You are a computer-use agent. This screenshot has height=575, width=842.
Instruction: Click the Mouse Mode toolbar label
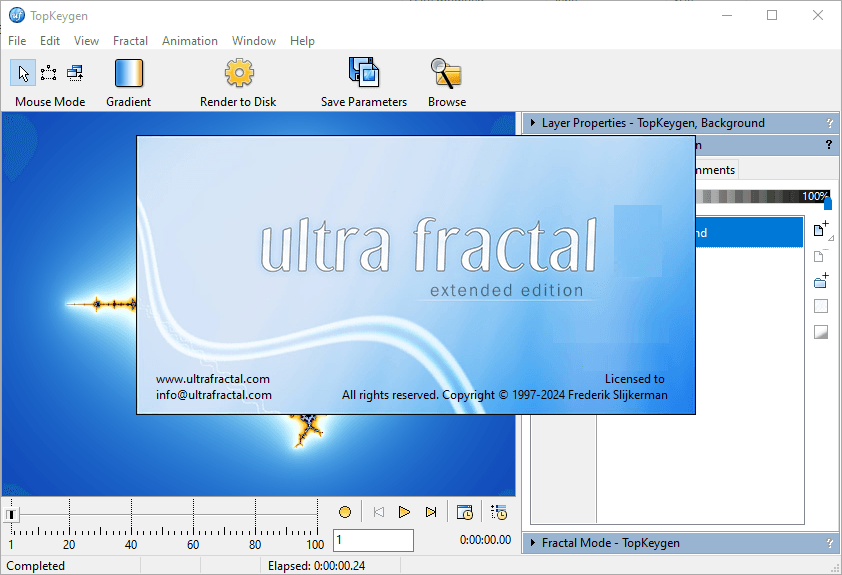point(50,102)
